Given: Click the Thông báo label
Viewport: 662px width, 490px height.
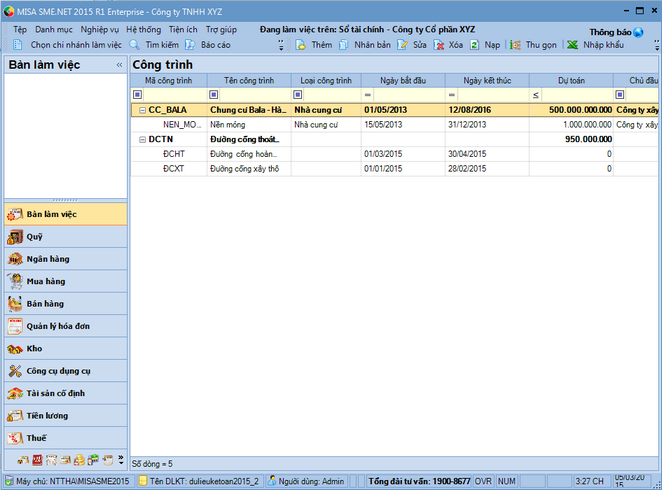Looking at the screenshot, I should pyautogui.click(x=610, y=32).
